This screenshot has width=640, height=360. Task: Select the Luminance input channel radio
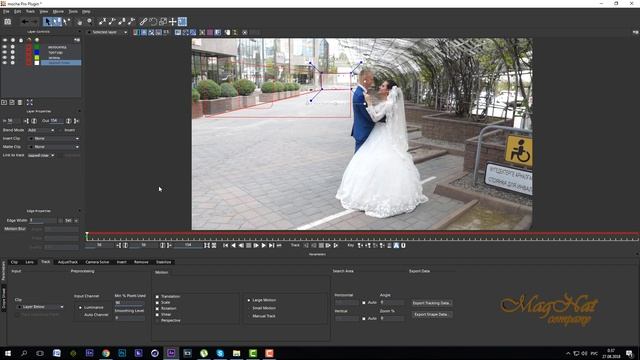pyautogui.click(x=80, y=307)
